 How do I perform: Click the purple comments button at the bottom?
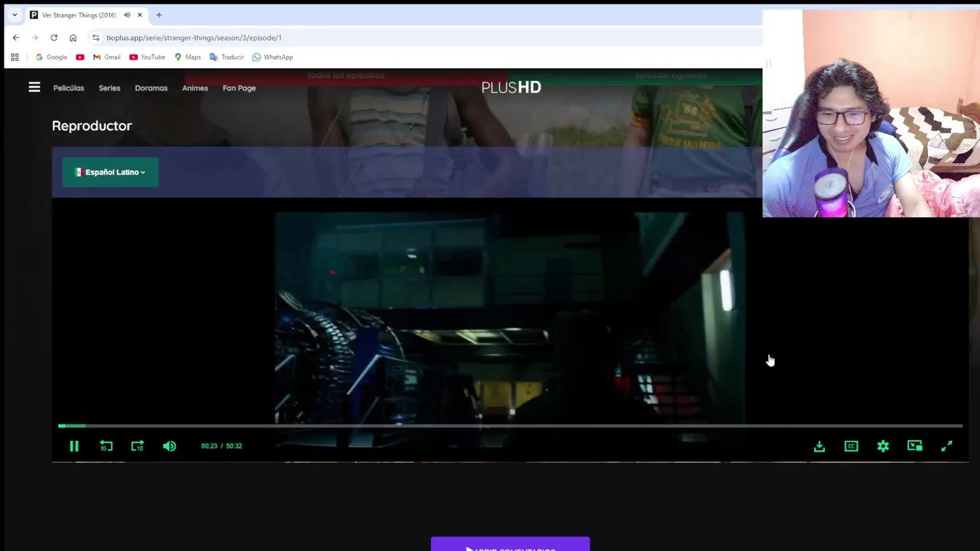point(510,544)
